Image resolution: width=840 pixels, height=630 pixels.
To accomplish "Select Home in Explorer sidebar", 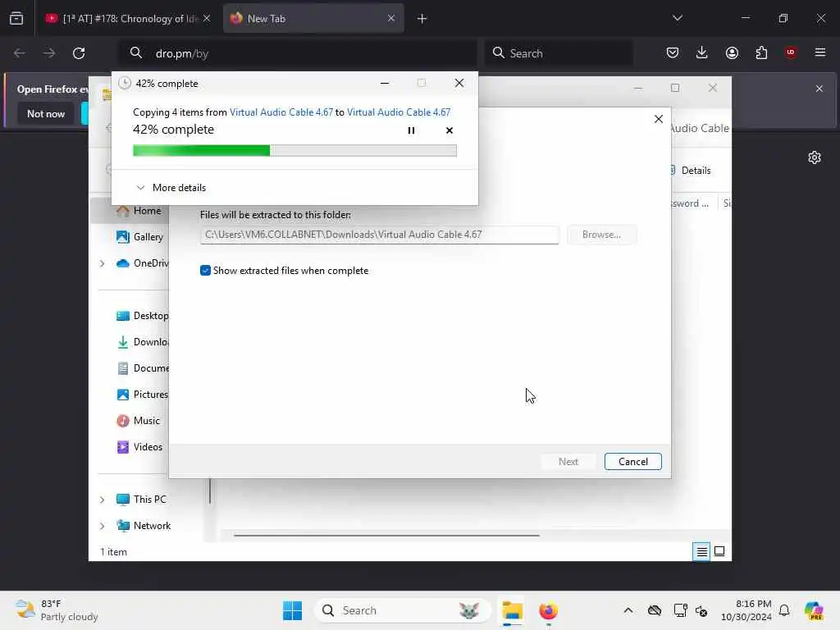I will point(139,211).
